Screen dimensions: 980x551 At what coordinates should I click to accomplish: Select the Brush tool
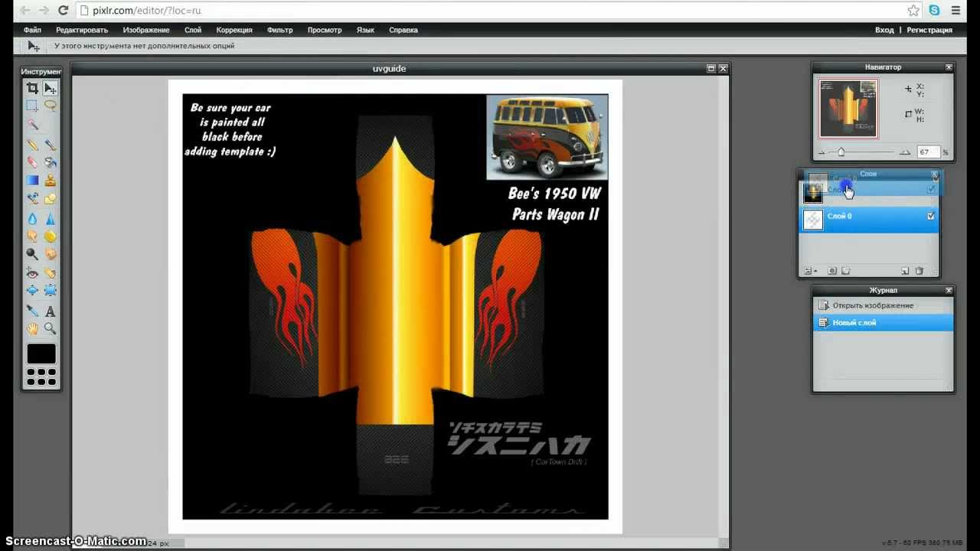pyautogui.click(x=50, y=144)
